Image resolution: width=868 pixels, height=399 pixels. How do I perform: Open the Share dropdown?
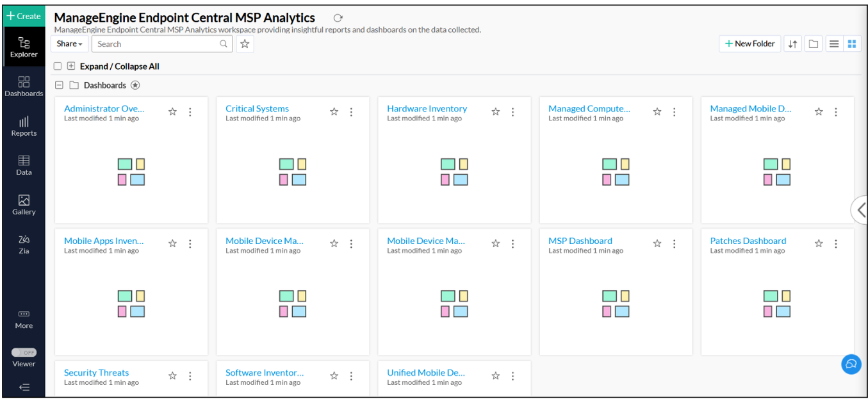[x=69, y=44]
